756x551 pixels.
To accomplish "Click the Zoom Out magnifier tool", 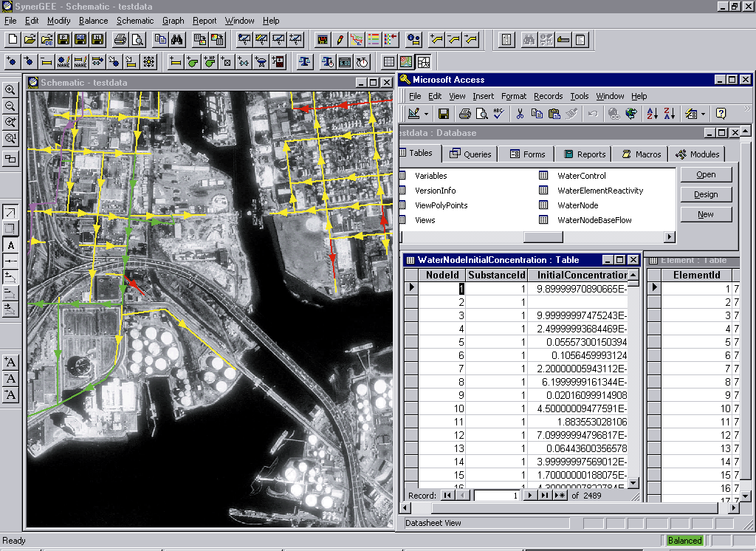I will point(10,106).
